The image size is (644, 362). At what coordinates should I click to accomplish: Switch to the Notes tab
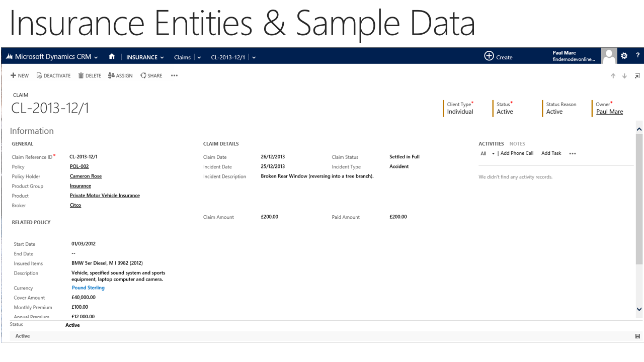tap(517, 144)
